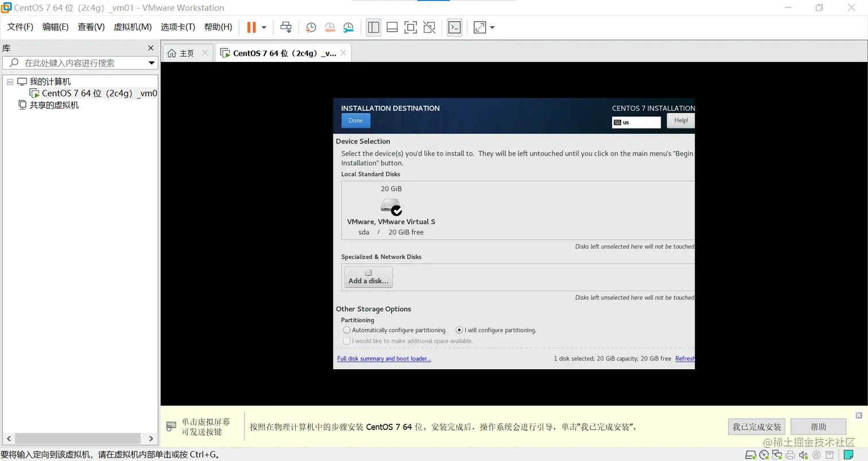Close the 库 library panel

click(x=151, y=48)
